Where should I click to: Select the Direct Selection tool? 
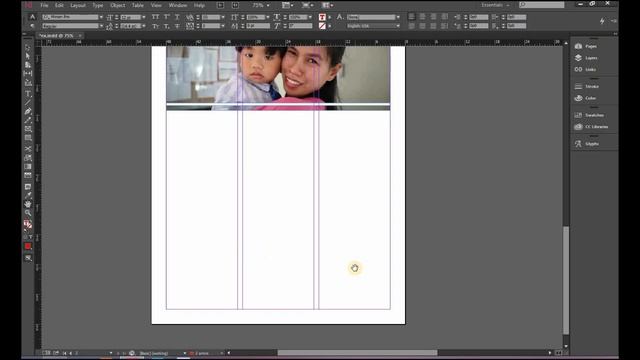point(28,56)
